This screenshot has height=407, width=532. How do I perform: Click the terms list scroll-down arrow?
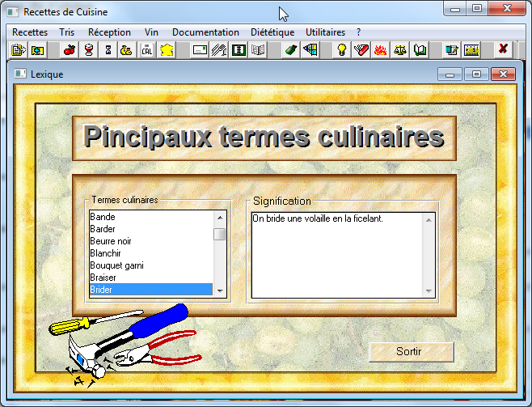220,291
